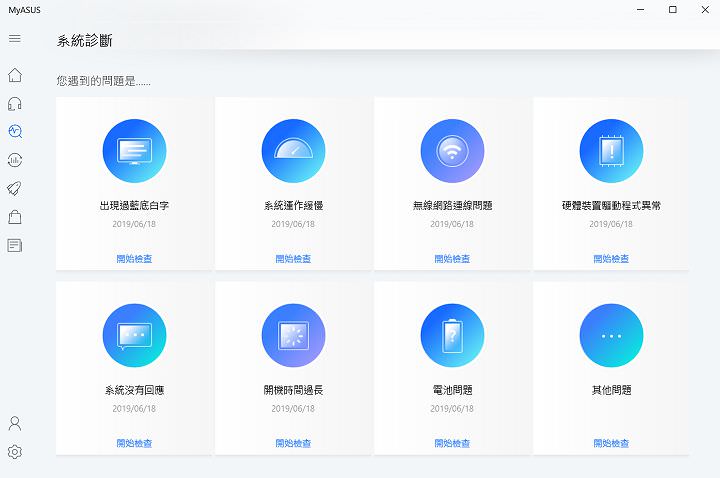
Task: Open hardware settings chart sidebar icon
Action: tap(15, 160)
